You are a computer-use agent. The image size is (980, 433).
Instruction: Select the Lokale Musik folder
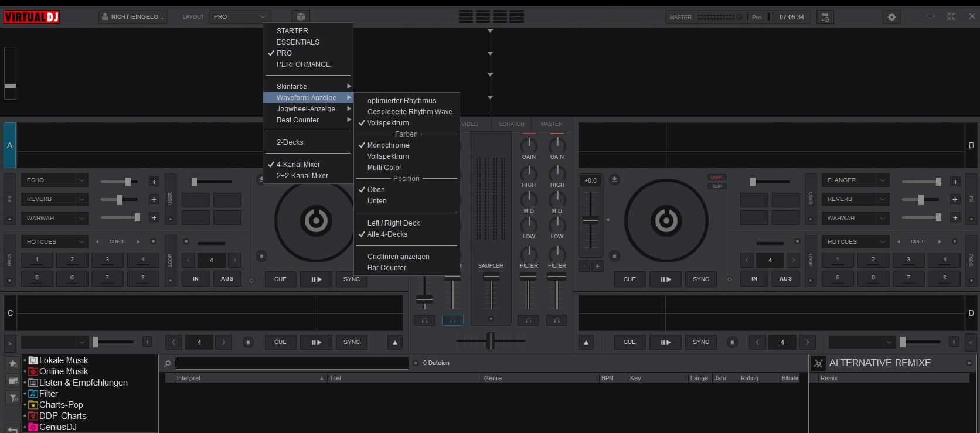click(x=63, y=360)
